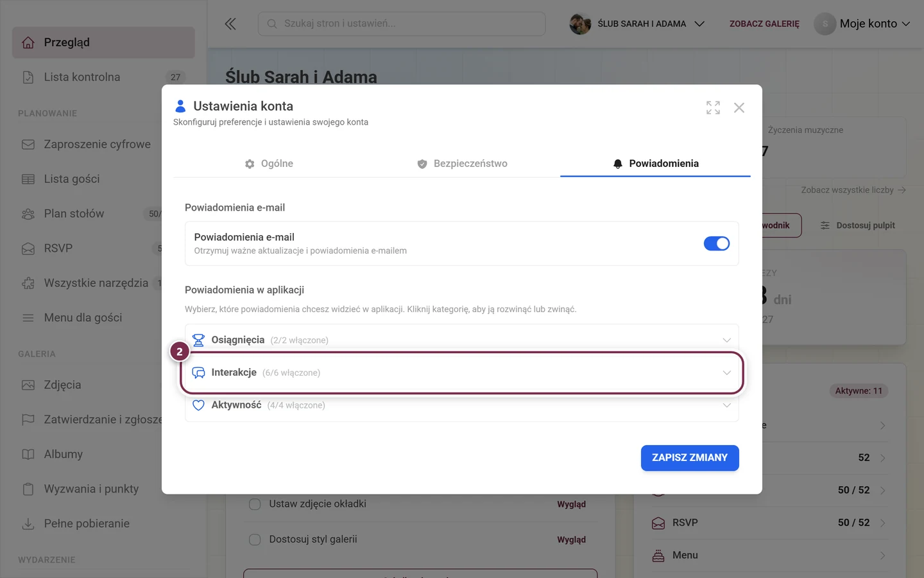Screen dimensions: 924x578
Task: Click the flag icon for Zatwierdzanie i zgłoszenia
Action: click(x=28, y=420)
